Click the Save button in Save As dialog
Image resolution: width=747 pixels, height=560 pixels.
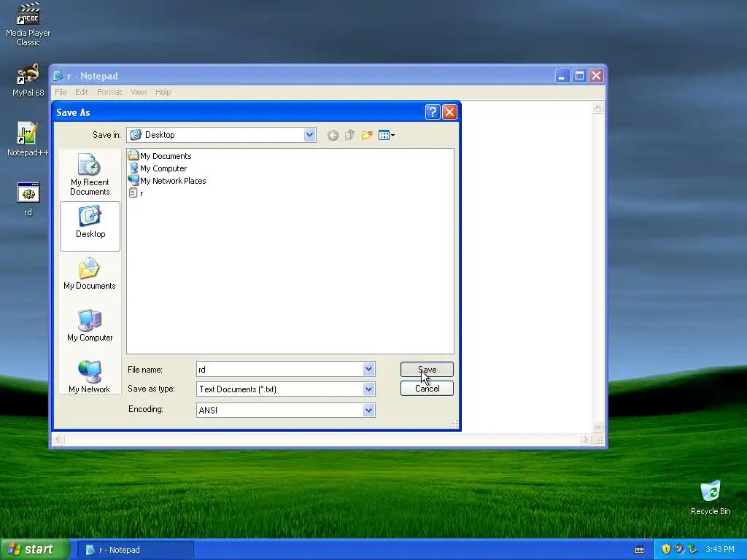point(427,370)
